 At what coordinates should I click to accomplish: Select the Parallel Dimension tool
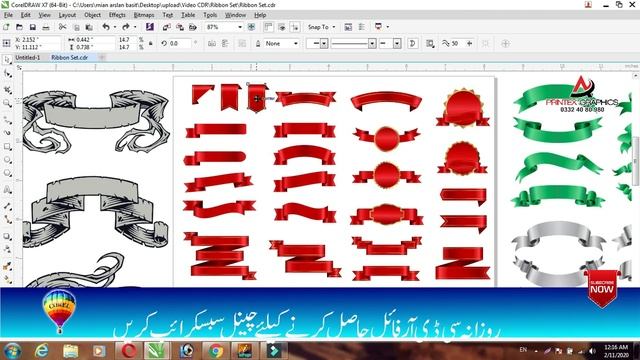(x=7, y=206)
